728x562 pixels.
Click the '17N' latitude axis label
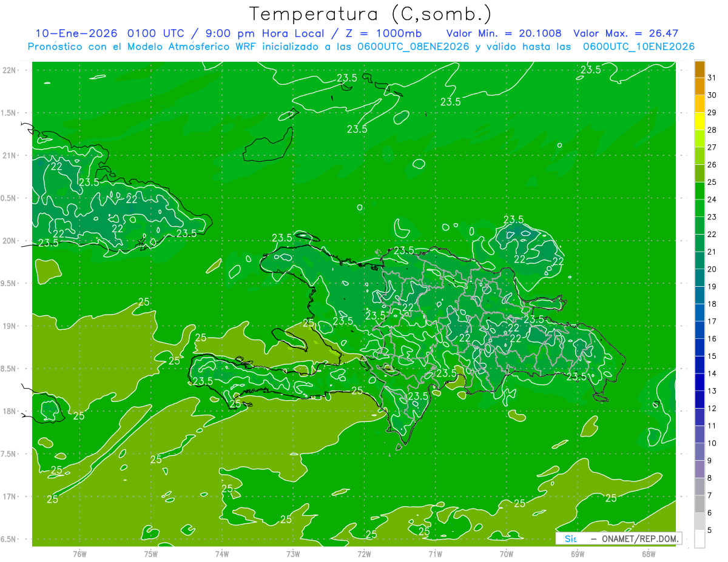(10, 497)
